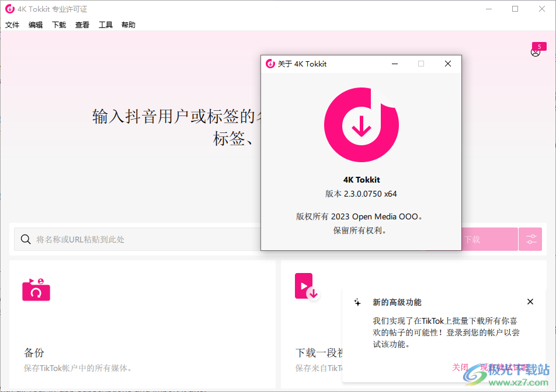
Task: Click the search magnifier icon
Action: pos(26,239)
